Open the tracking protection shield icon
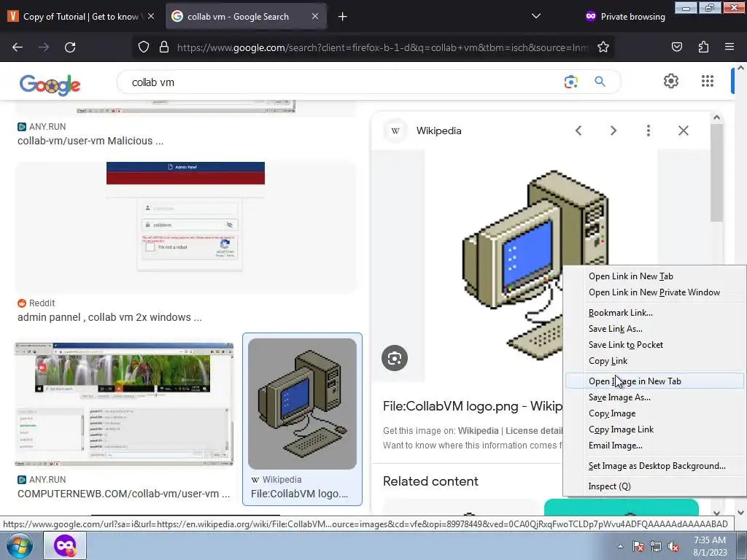 144,47
